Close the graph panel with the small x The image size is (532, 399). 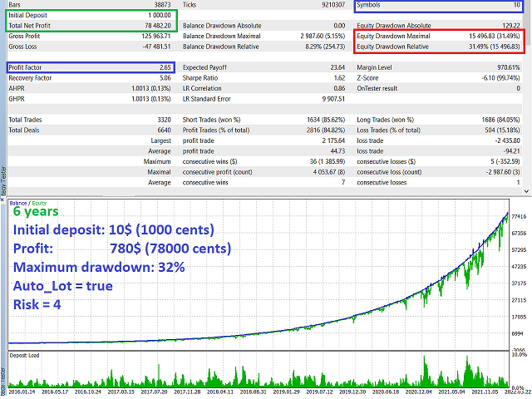point(2,200)
